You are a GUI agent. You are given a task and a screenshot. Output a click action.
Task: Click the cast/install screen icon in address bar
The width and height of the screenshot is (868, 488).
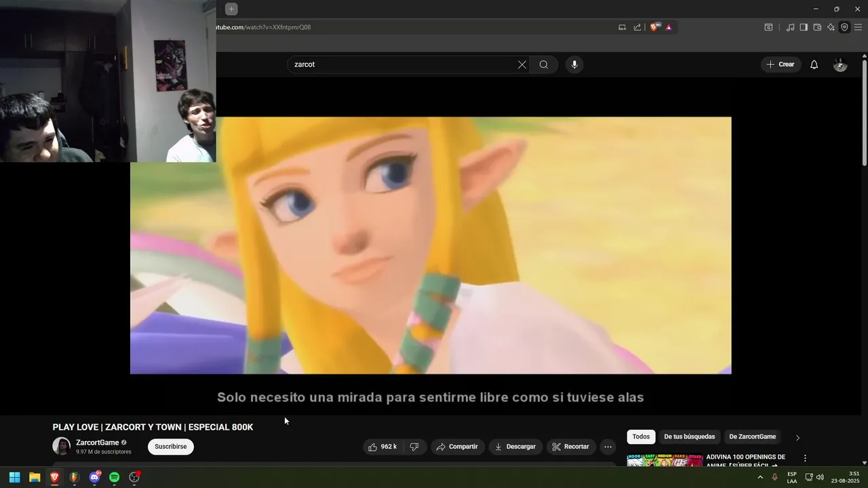pos(622,27)
